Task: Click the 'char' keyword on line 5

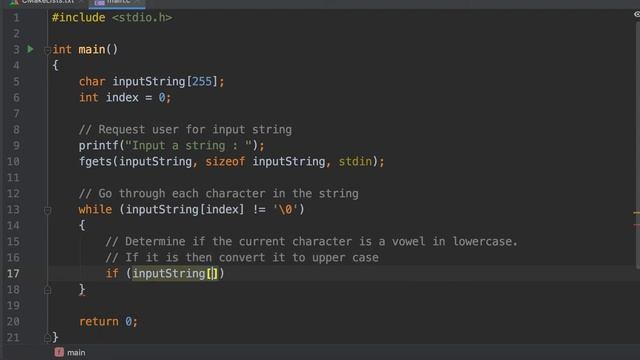Action: 92,82
